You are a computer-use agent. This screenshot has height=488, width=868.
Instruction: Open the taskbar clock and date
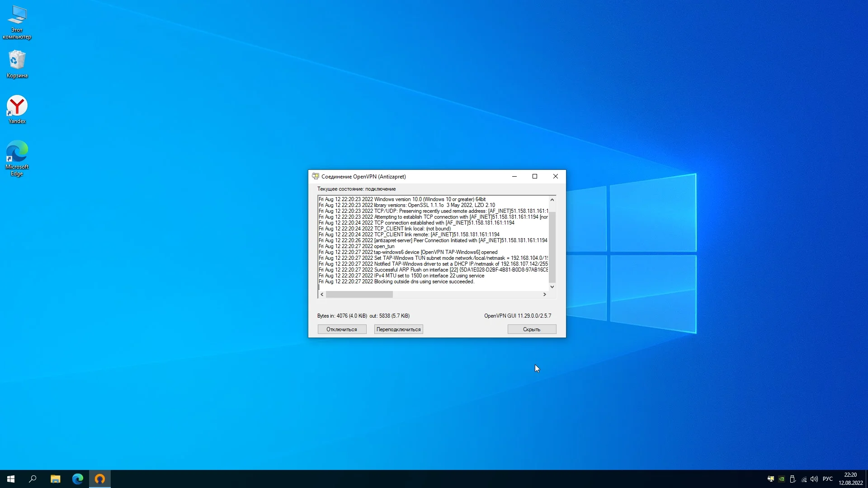click(850, 479)
